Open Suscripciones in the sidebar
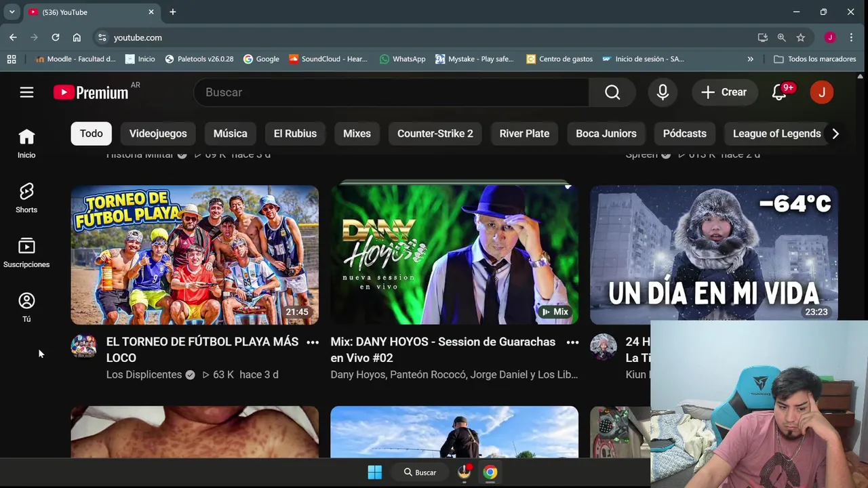 (26, 253)
